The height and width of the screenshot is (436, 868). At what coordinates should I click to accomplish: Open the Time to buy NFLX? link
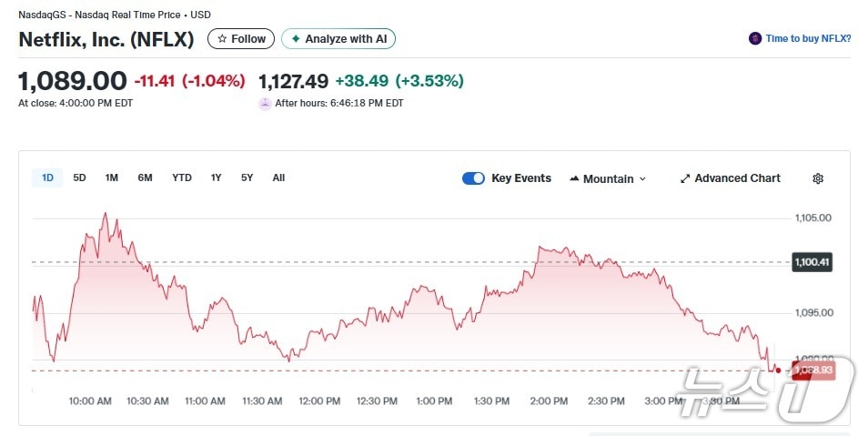(x=808, y=38)
